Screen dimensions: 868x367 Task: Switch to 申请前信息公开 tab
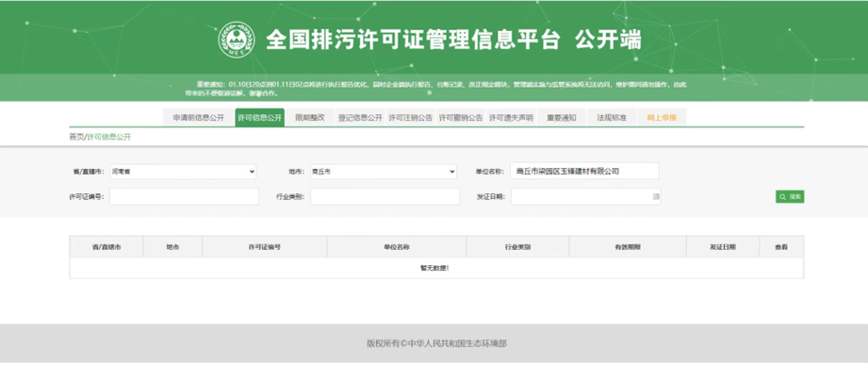[x=198, y=118]
